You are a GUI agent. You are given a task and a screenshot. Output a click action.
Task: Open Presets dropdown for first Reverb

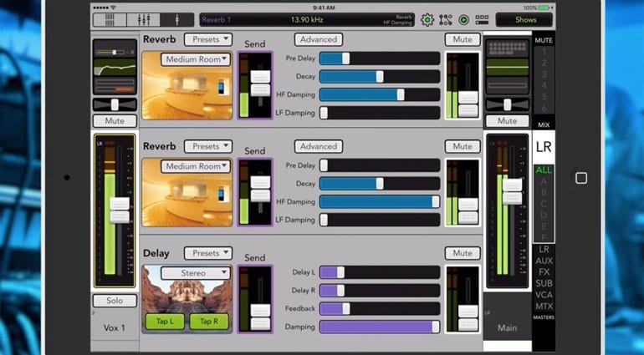207,39
